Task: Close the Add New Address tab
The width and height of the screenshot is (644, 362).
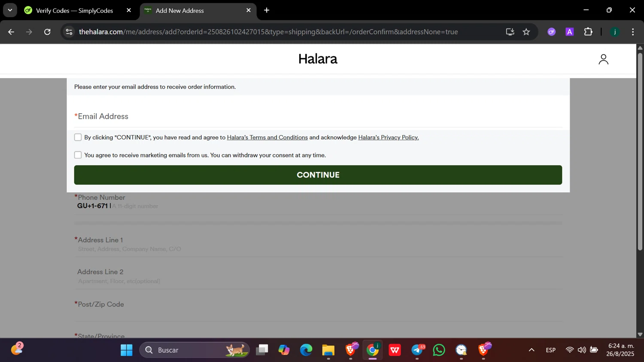Action: pyautogui.click(x=249, y=10)
